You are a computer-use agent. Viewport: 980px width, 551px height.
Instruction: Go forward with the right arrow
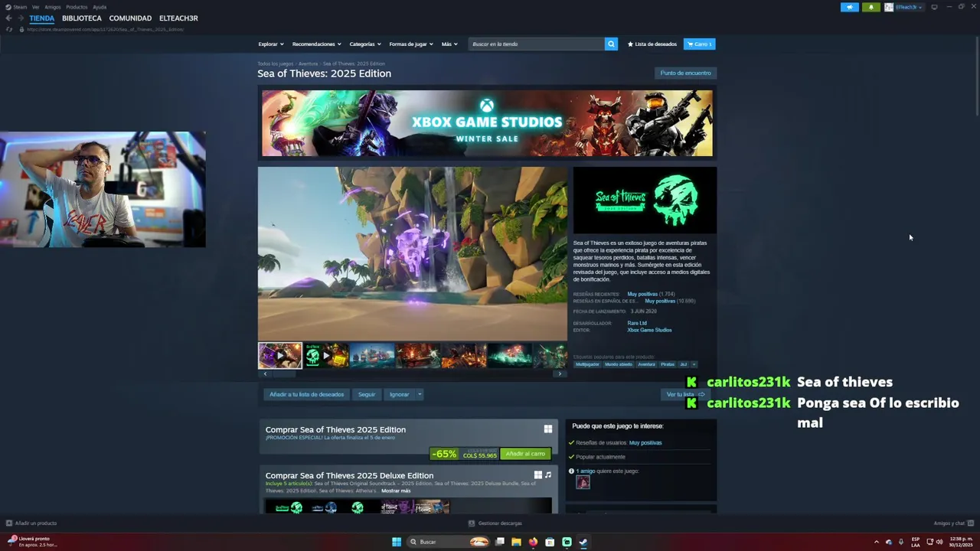point(21,18)
